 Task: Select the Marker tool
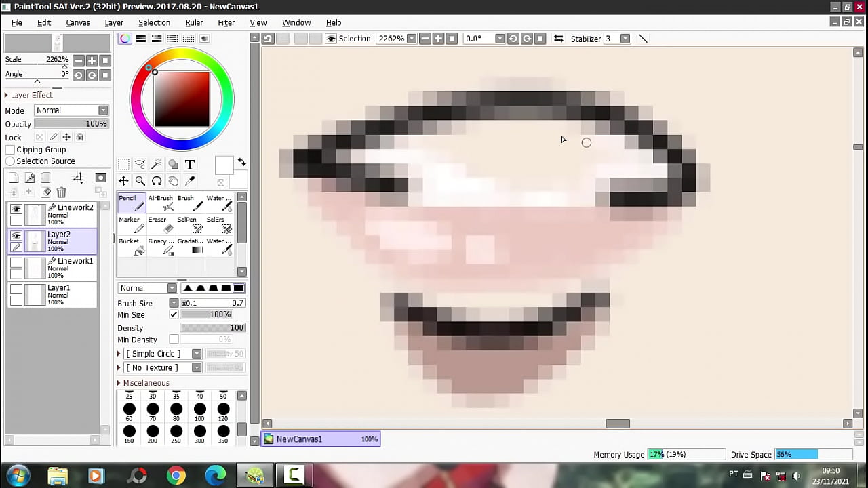pos(132,224)
